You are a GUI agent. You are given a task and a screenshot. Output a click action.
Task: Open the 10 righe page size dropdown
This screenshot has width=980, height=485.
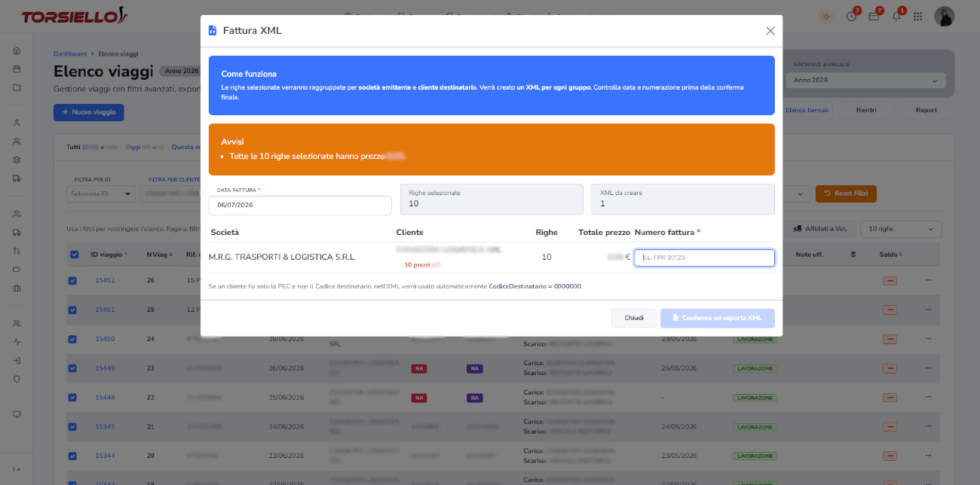902,229
